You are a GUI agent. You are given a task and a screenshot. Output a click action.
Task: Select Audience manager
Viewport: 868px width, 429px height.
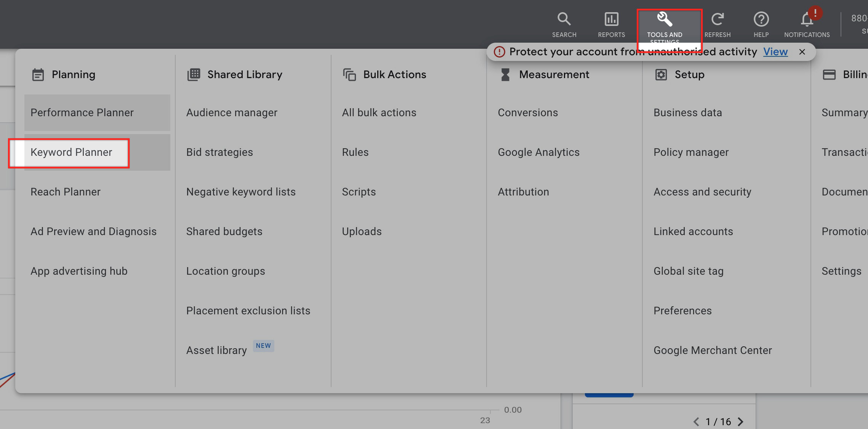pos(232,113)
